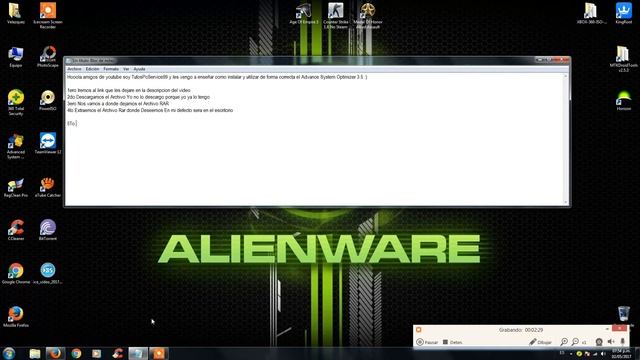Open MTKDroidTools folder on desktop
This screenshot has width=640, height=360.
(x=623, y=59)
